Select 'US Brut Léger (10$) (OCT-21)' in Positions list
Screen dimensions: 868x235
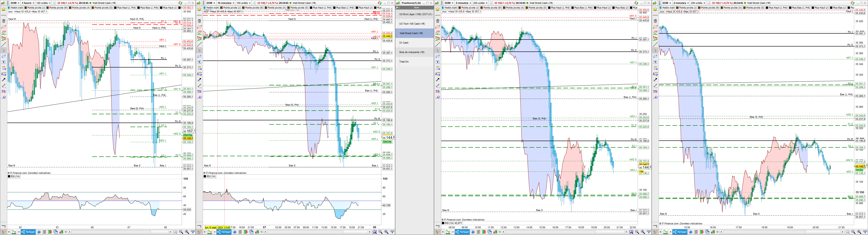tap(415, 14)
